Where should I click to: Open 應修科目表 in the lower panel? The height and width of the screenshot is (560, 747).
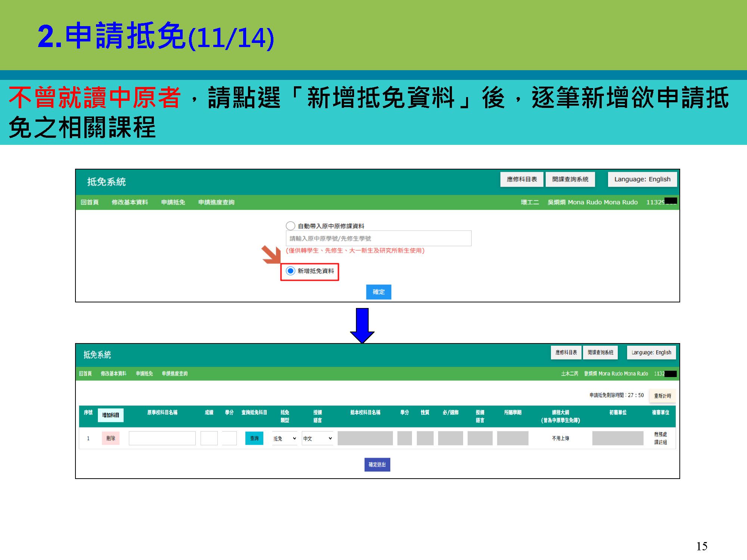click(566, 352)
